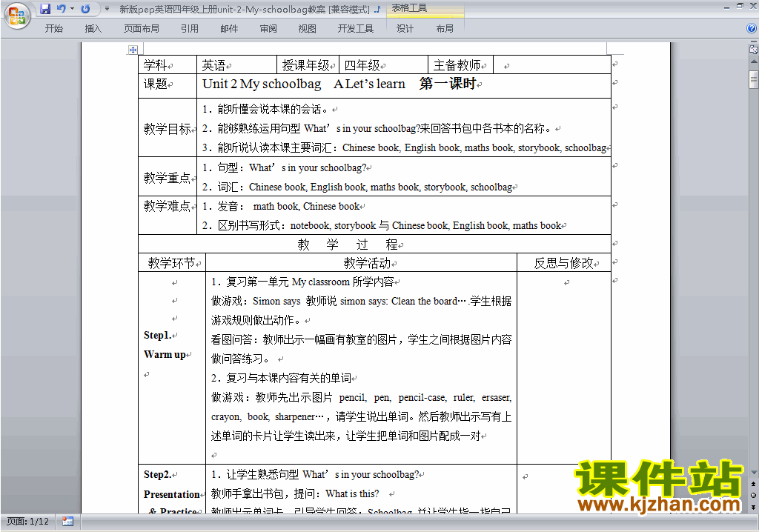Click the bold 第一课时 text
The image size is (759, 532).
(448, 83)
